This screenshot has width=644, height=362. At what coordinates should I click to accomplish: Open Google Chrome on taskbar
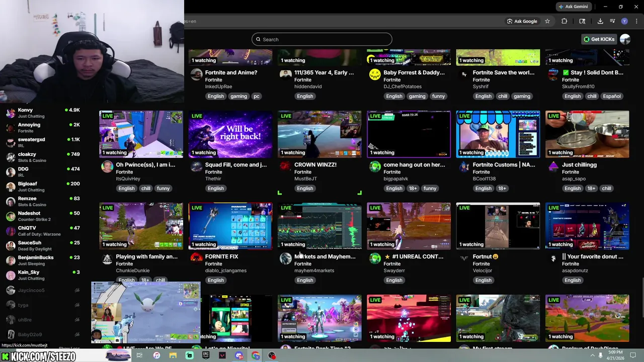(256, 355)
